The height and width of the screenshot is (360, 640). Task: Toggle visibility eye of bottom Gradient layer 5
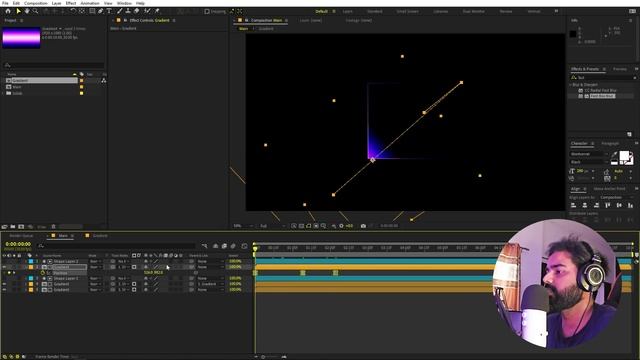[x=4, y=290]
